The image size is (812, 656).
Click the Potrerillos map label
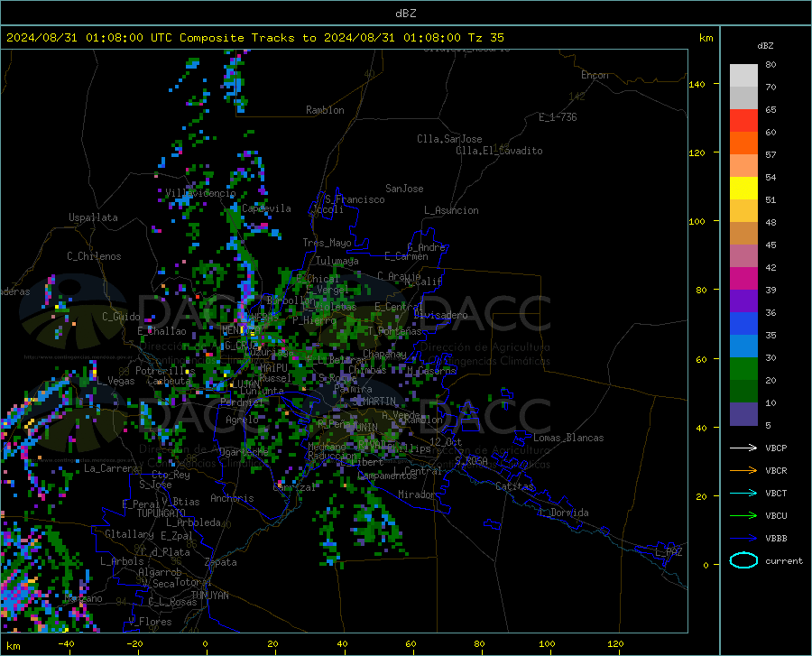[165, 371]
